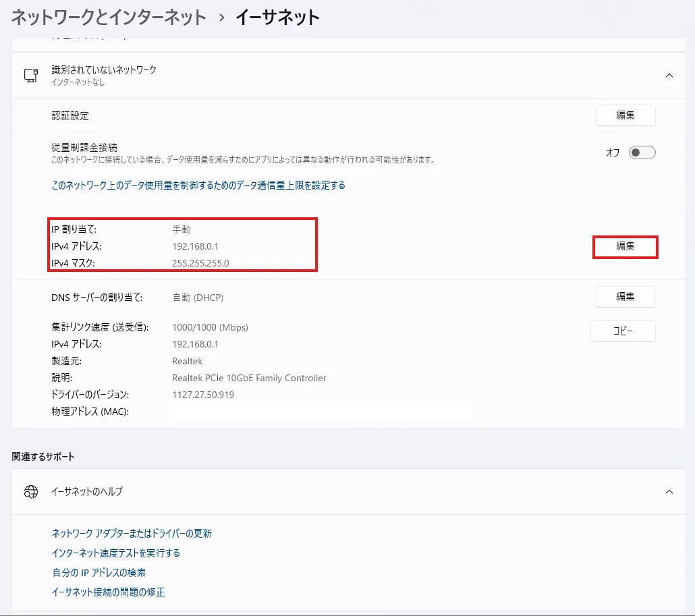
Task: Open ネットワーク アダプターまたはドライバーの更新 link
Action: [x=132, y=533]
